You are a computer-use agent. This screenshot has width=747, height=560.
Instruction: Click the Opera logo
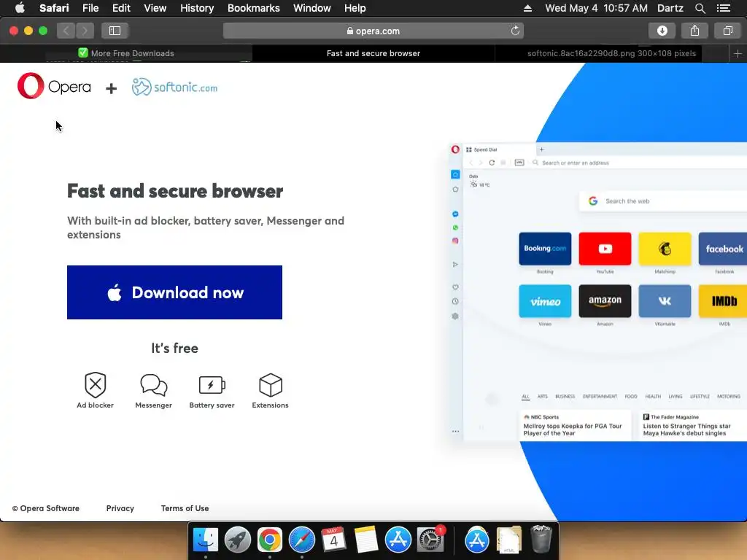click(x=54, y=86)
